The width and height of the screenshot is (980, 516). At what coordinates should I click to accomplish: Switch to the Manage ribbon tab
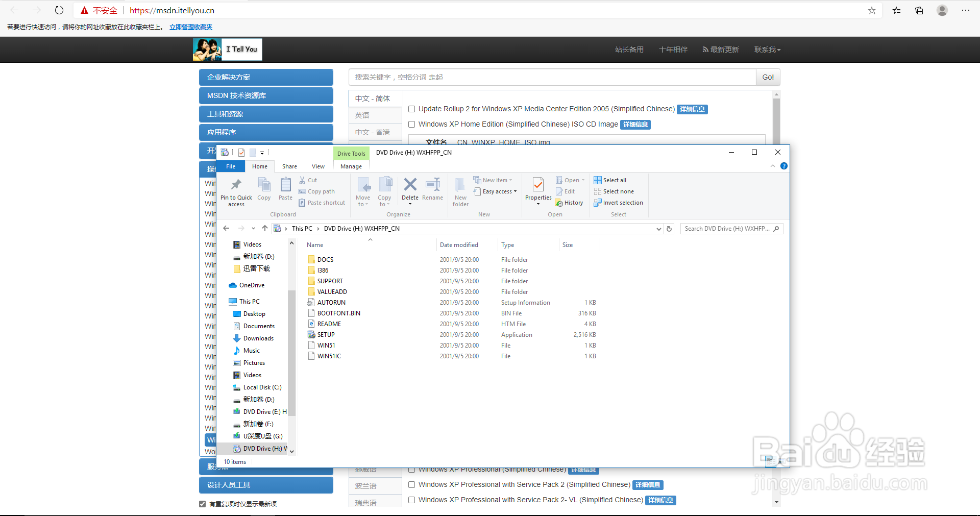(x=351, y=166)
